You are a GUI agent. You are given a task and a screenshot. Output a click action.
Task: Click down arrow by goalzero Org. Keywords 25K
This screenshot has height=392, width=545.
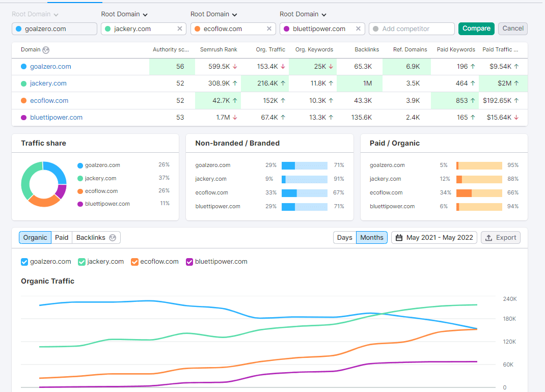331,66
